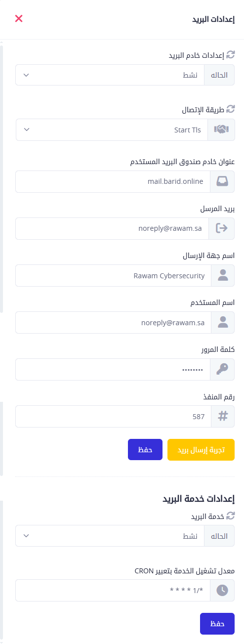Click into the password input field
244x644 pixels.
(x=113, y=369)
